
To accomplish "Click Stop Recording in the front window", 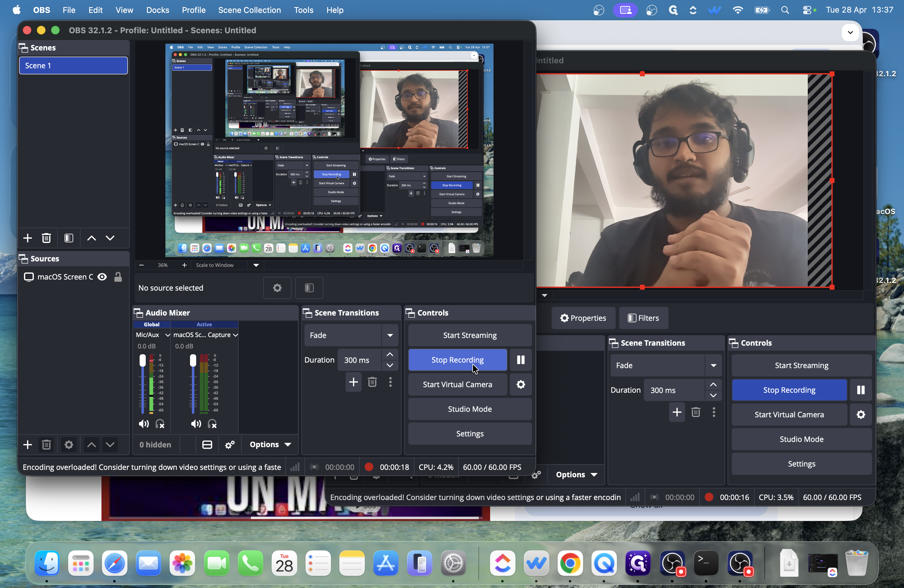I will point(457,360).
